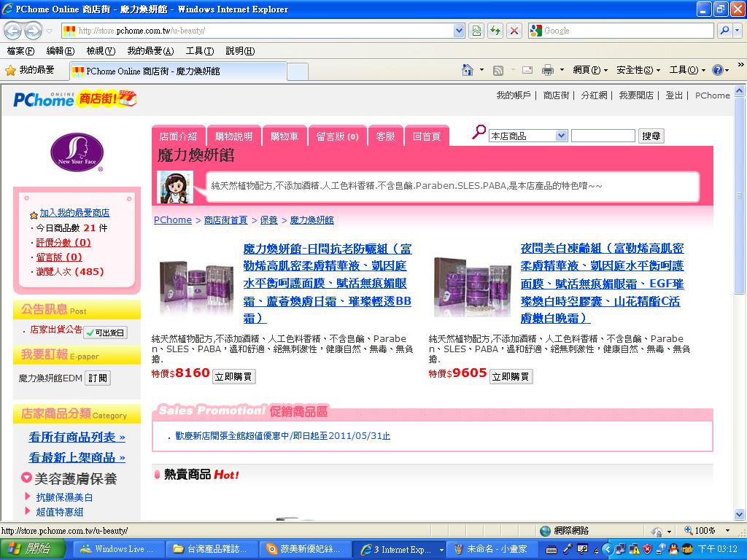Open the search provider dropdown arrow
The image size is (747, 560).
[x=737, y=31]
